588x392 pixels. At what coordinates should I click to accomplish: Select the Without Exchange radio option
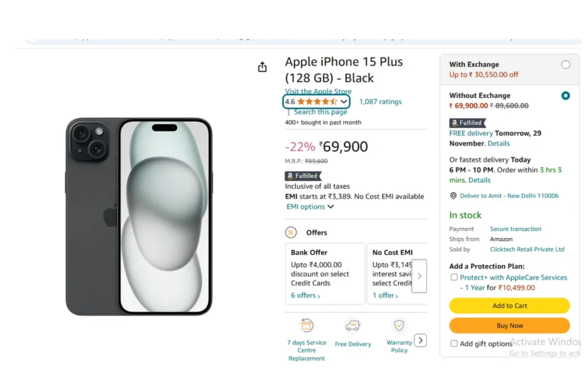tap(566, 96)
